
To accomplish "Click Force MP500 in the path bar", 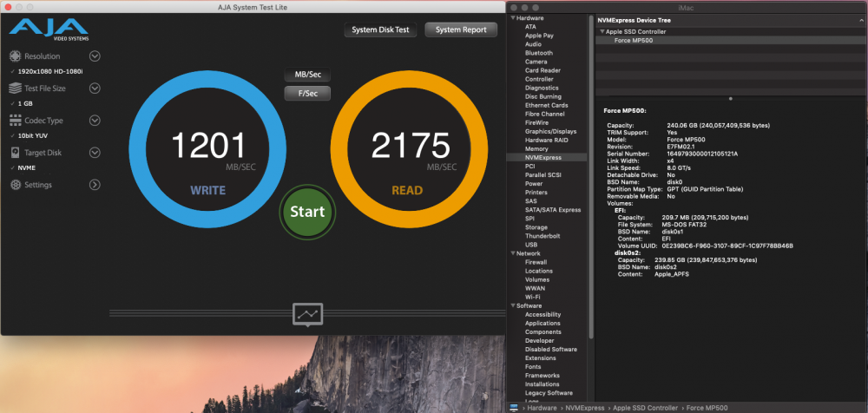I will [x=707, y=408].
